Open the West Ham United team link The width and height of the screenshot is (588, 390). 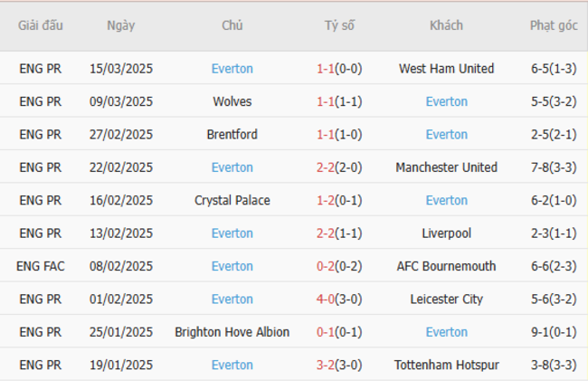coord(446,69)
